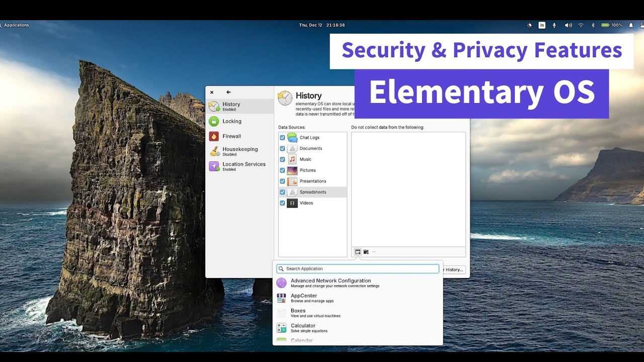Click the Music note icon
The width and height of the screenshot is (644, 362).
292,159
